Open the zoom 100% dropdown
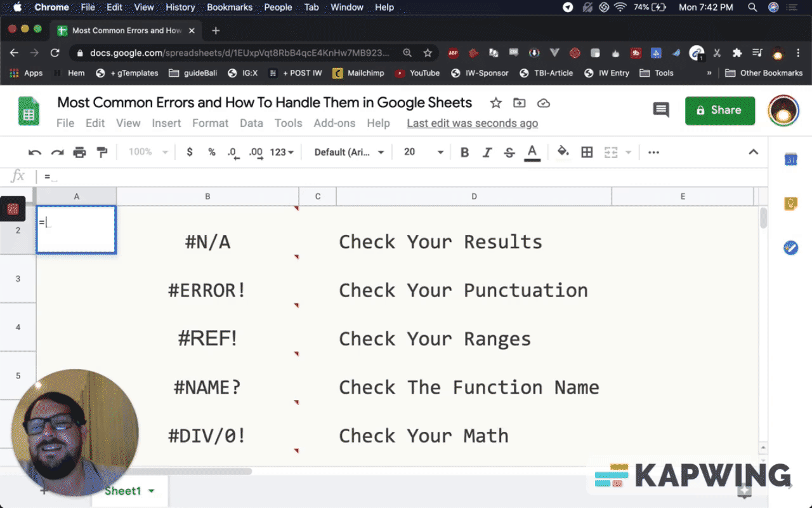 tap(148, 152)
